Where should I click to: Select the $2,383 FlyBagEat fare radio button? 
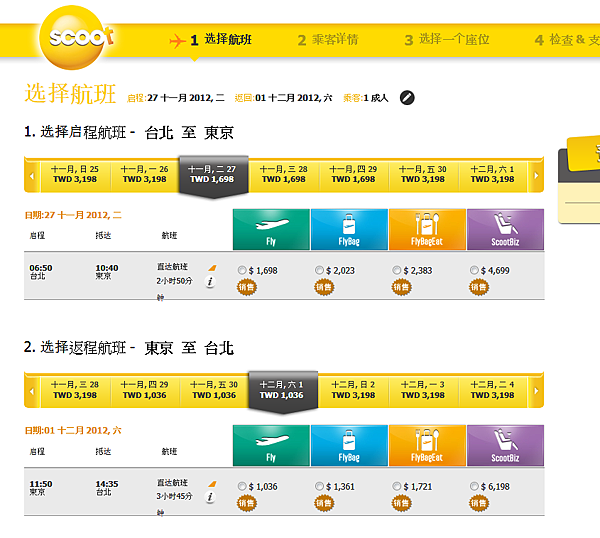397,270
